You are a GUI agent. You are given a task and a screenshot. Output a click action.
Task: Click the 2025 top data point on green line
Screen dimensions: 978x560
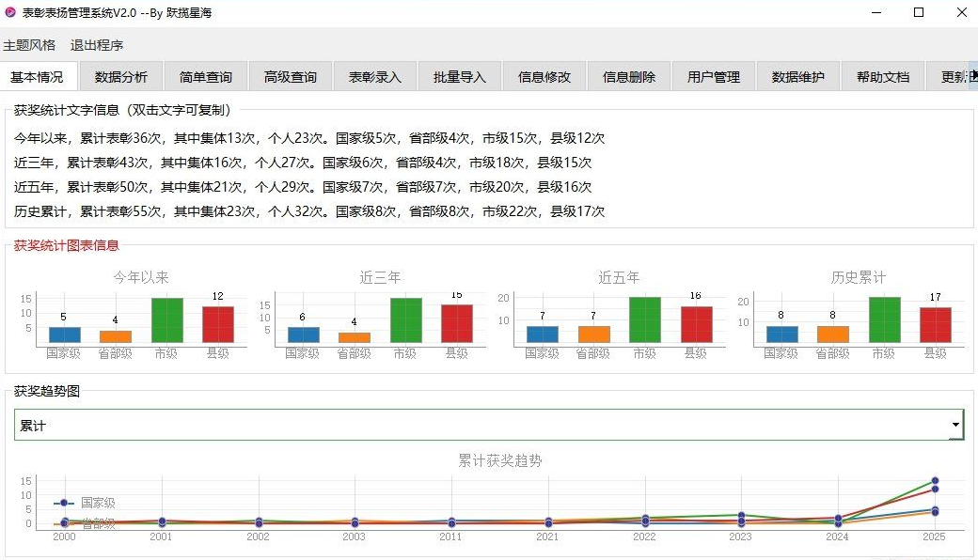click(x=935, y=481)
